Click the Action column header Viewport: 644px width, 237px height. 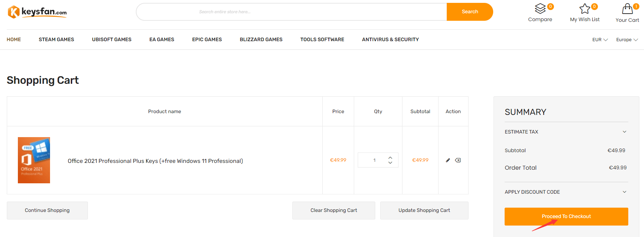[x=453, y=111]
